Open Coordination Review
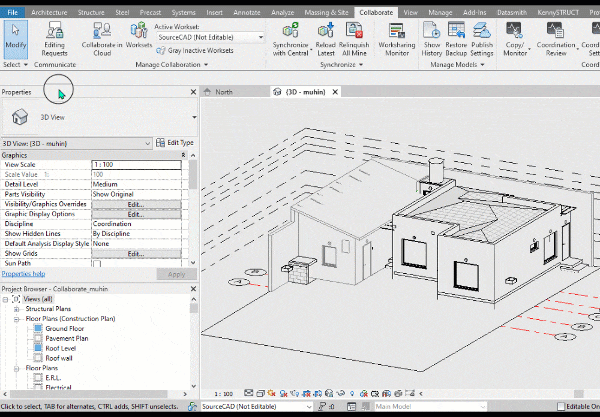 pos(556,39)
